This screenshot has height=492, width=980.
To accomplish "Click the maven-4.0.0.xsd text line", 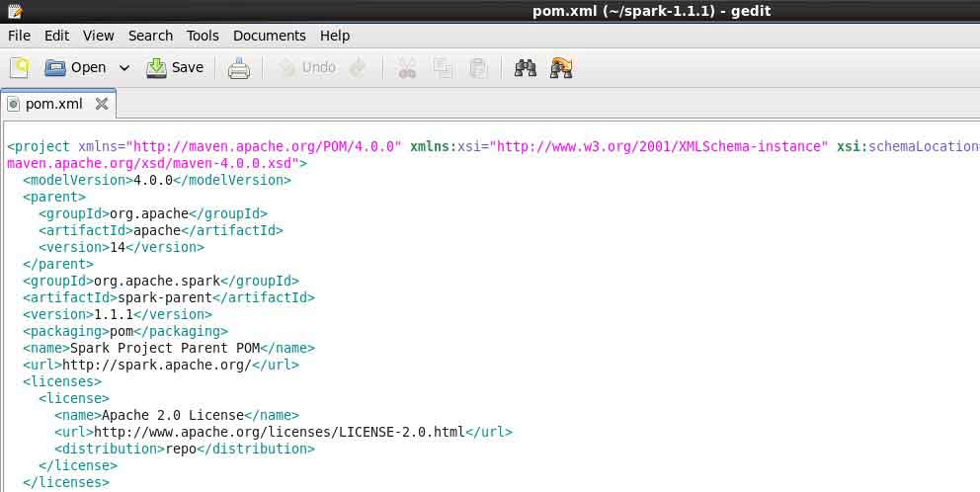I will (157, 163).
